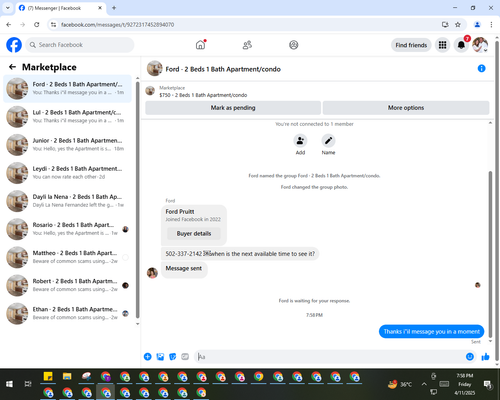Open the Windows Start menu

9,384
